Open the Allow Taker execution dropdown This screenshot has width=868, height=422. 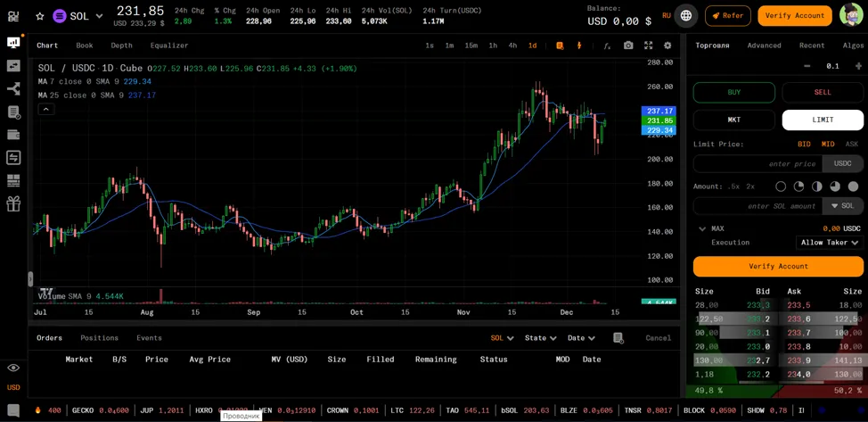coord(830,243)
